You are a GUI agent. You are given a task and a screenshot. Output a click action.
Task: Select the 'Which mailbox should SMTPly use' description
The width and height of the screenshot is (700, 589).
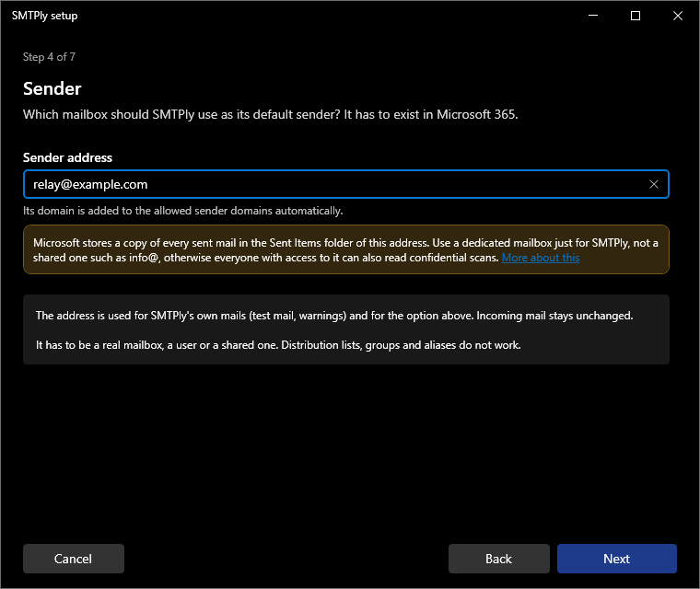(271, 115)
